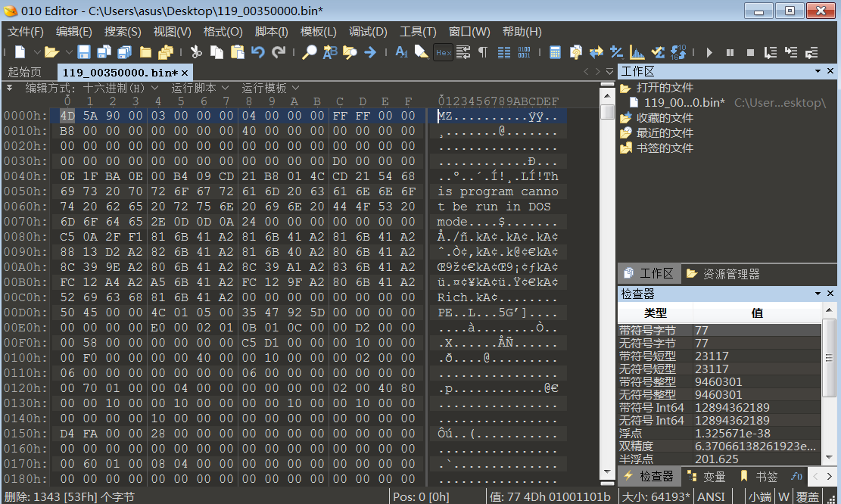Screen dimensions: 841x504
Task: Collapse the editor options bar double-arrow
Action: [9, 87]
